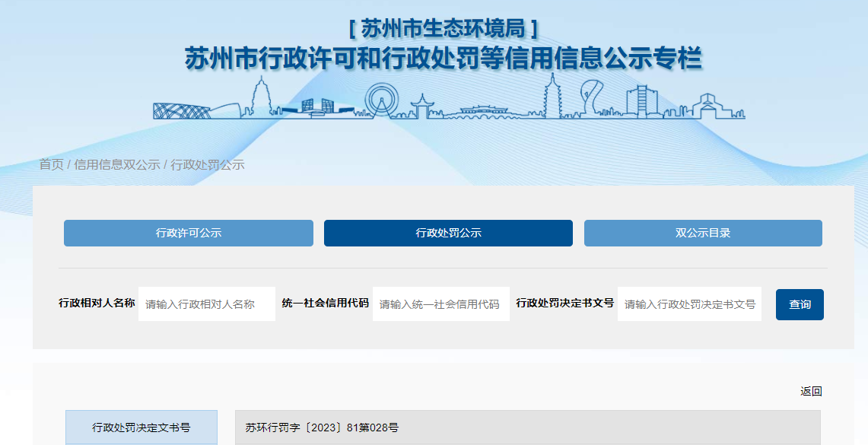Screen dimensions: 868x445
Task: Click the [苏州市生态环境局] header text
Action: (443, 29)
